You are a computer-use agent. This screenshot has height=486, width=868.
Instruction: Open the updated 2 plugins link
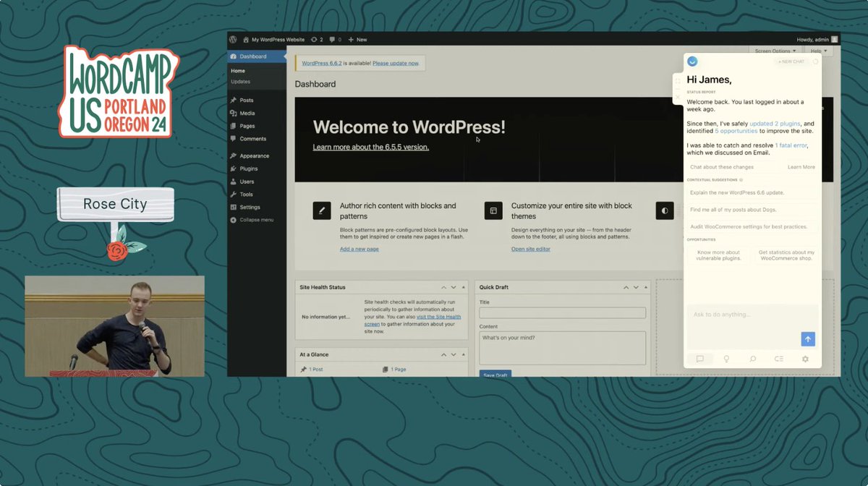click(x=775, y=124)
